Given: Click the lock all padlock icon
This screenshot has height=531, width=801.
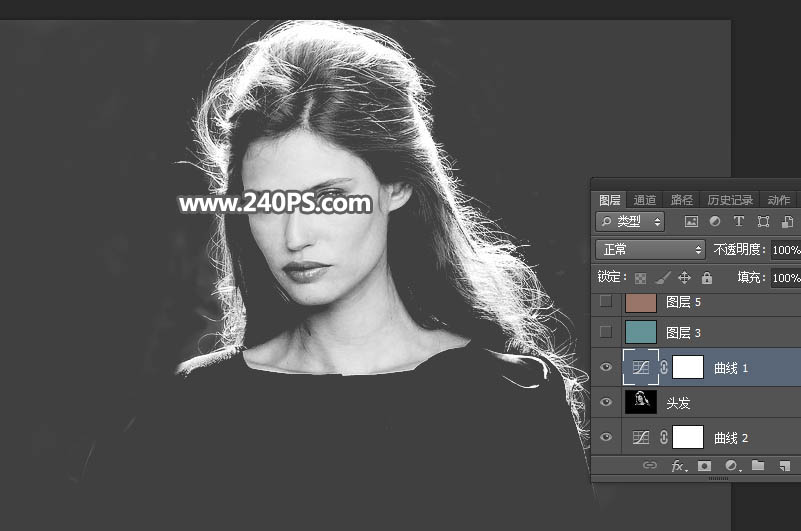Looking at the screenshot, I should pos(707,278).
